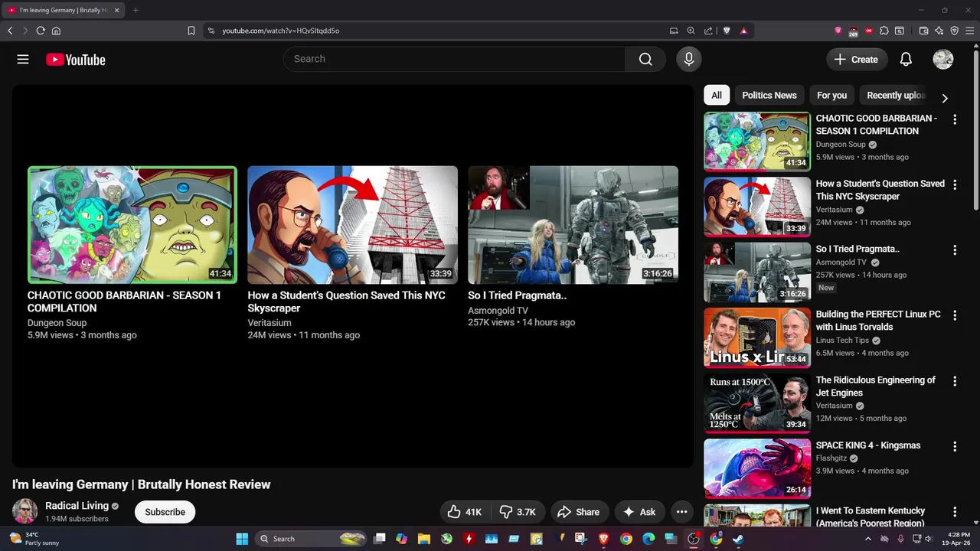Reload the page in browser toolbar
This screenshot has height=551, width=980.
[x=41, y=31]
